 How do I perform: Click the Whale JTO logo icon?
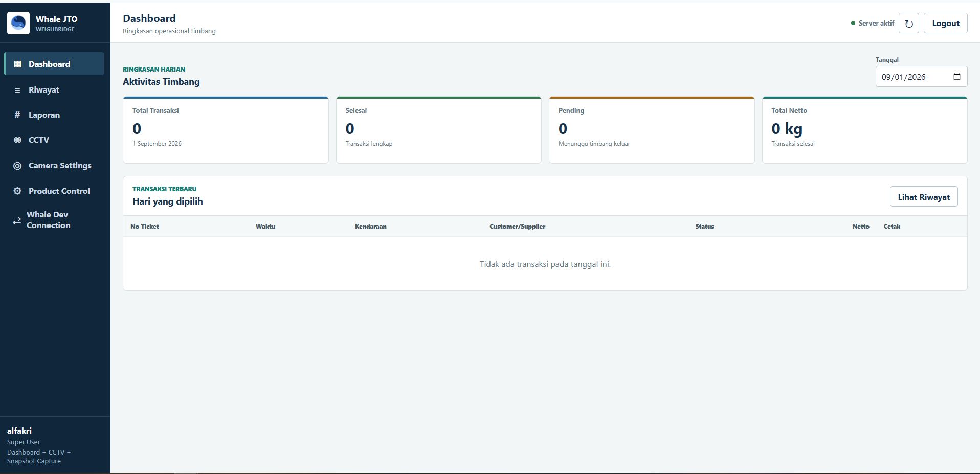pos(18,23)
